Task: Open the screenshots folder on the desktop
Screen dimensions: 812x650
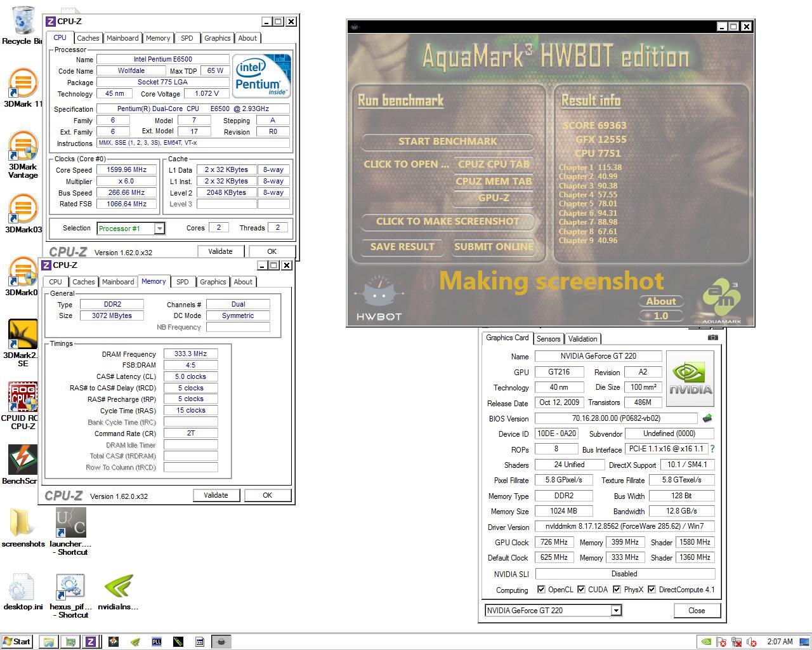Action: (x=23, y=527)
